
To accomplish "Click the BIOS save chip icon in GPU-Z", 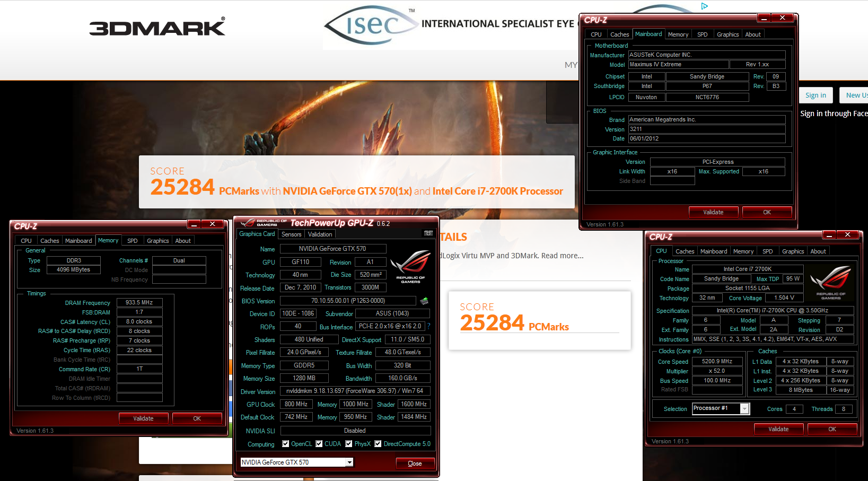I will [424, 301].
